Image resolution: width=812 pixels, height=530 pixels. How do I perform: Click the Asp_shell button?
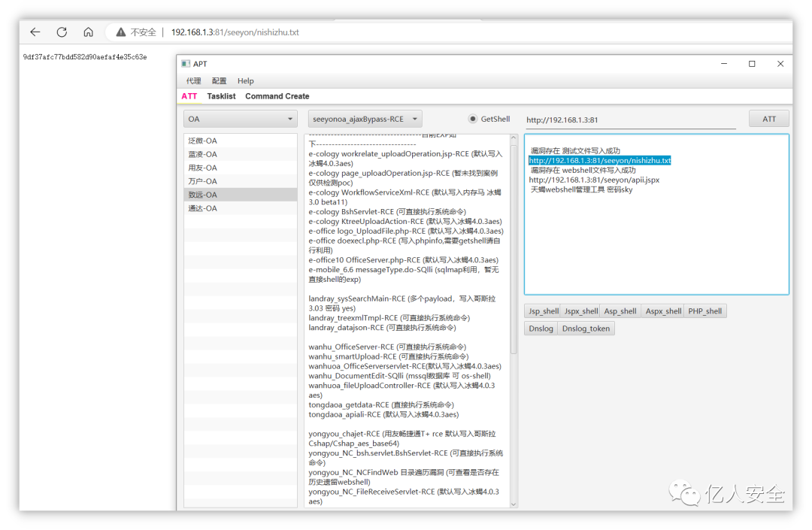click(620, 311)
